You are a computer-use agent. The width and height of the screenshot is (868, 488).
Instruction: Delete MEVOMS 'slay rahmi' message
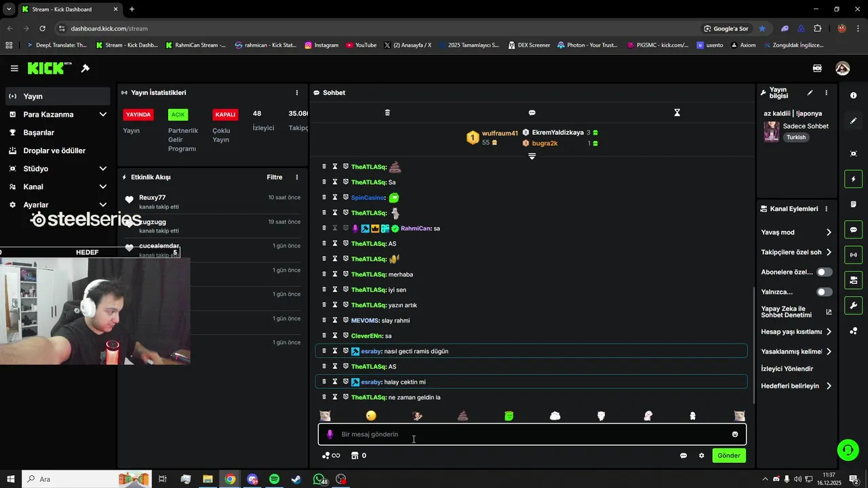pyautogui.click(x=324, y=321)
